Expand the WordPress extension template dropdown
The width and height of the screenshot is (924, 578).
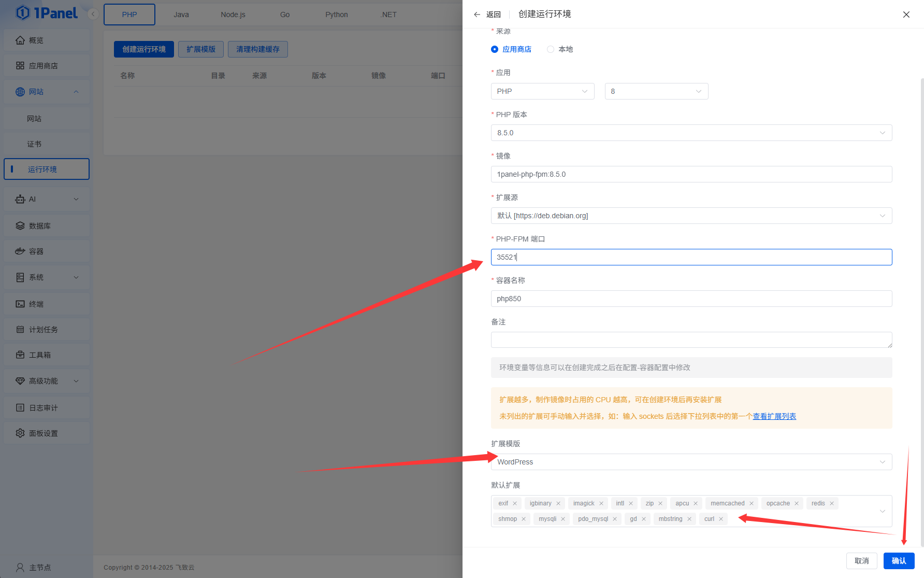[691, 462]
